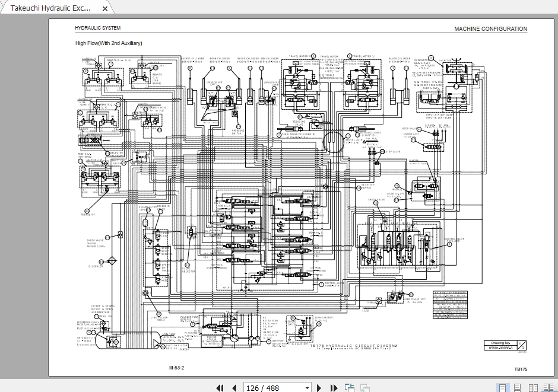This screenshot has width=558, height=392.
Task: Go to the next page
Action: point(319,388)
